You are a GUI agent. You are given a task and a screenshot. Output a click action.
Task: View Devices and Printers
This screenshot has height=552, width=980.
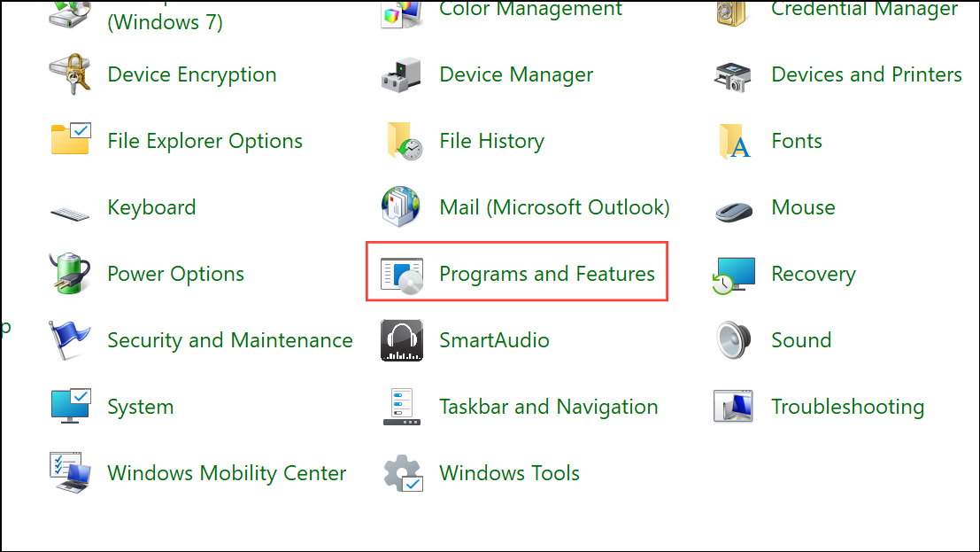866,74
